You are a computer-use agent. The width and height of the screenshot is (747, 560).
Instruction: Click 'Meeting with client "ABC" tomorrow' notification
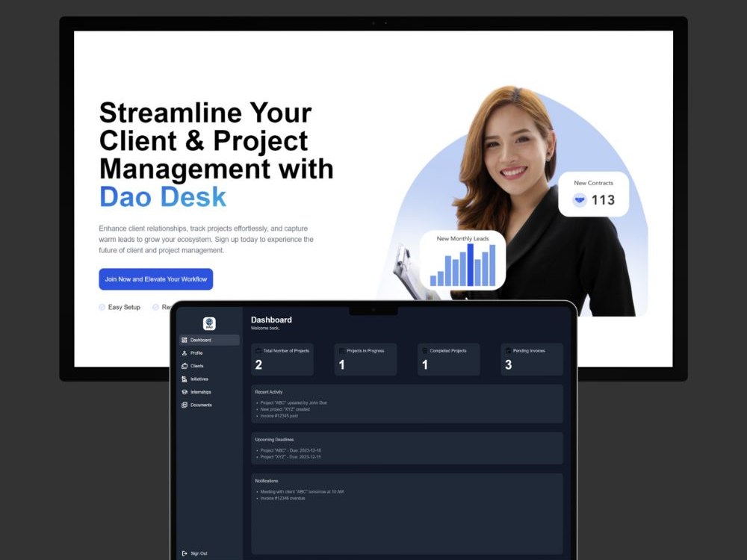302,491
